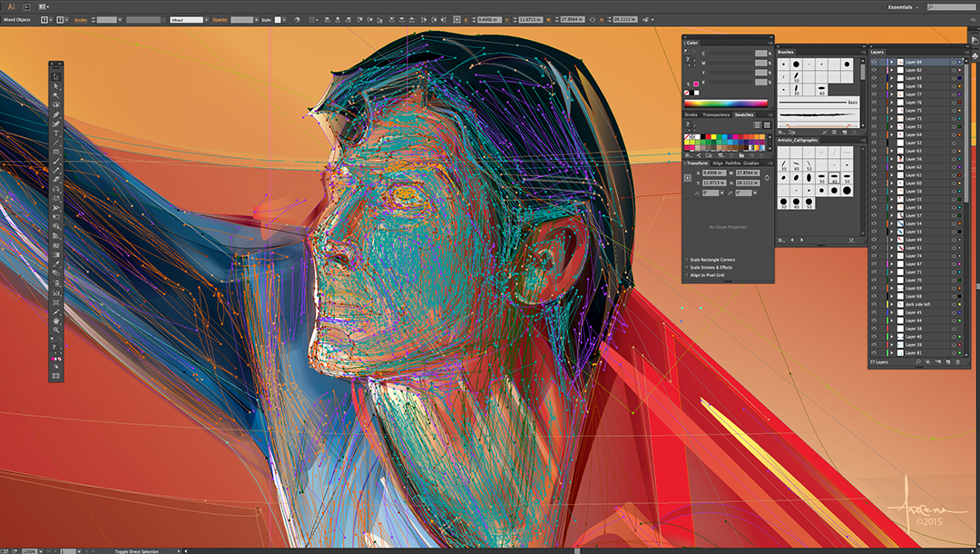Viewport: 980px width, 554px height.
Task: Expand Layer 84 disclosure triangle
Action: coord(892,62)
